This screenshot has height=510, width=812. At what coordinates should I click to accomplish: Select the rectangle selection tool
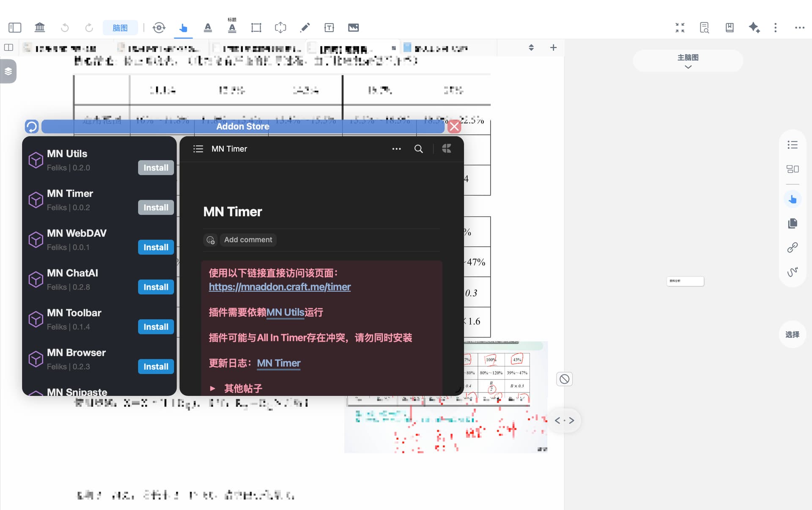tap(256, 27)
